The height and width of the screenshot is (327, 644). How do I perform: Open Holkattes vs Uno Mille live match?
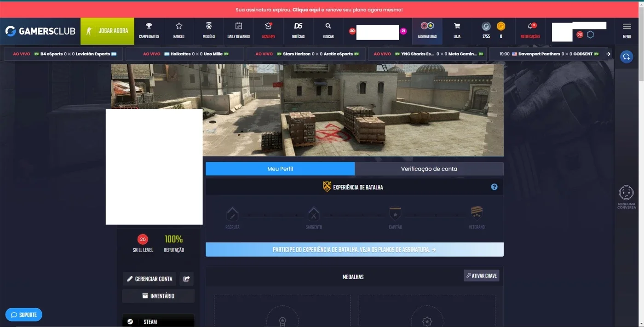[185, 54]
